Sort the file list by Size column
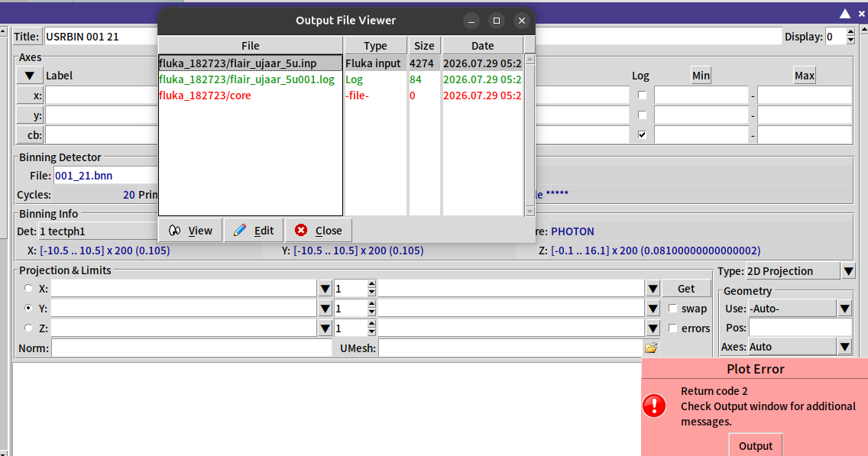The image size is (868, 456). [424, 45]
